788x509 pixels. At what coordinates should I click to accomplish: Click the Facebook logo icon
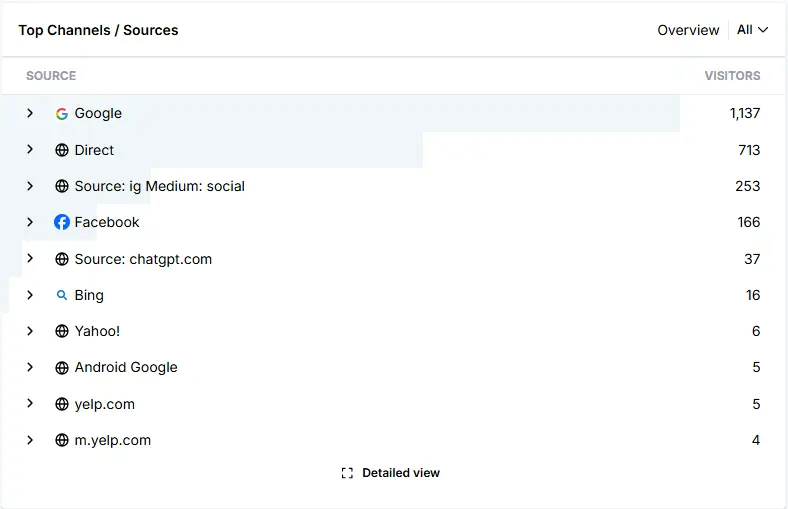[x=62, y=222]
